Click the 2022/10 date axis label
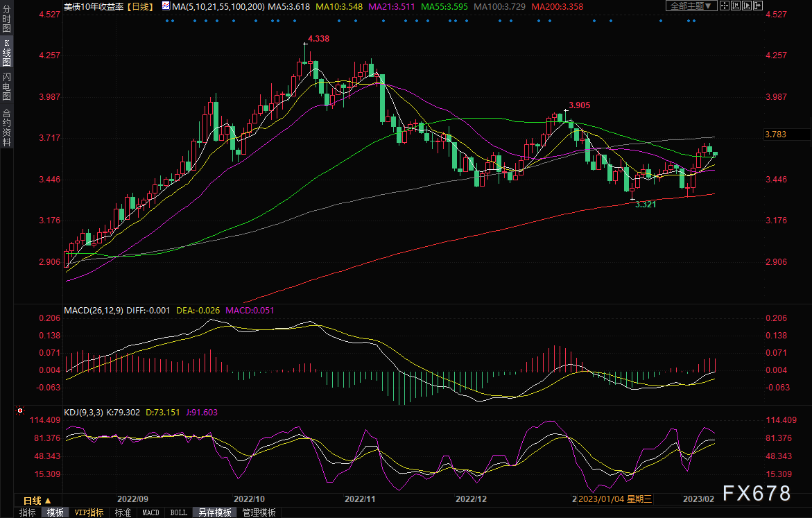Screen dimensions: 812x518 click(249, 499)
